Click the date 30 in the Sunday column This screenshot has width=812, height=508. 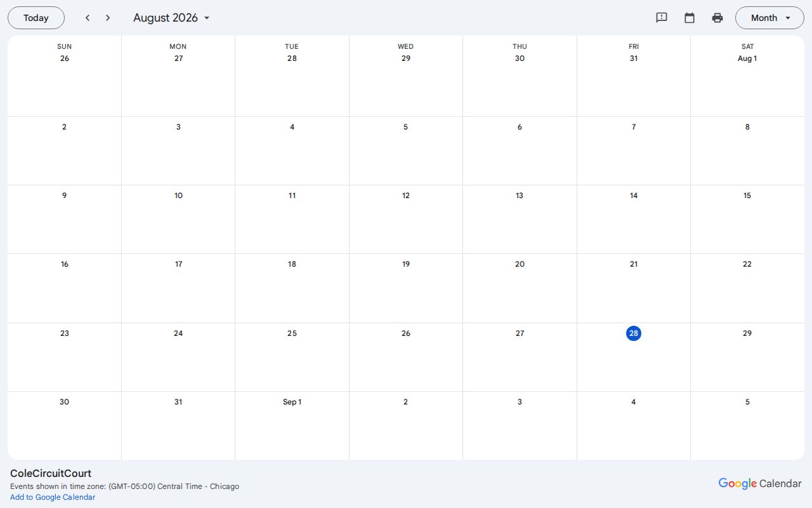coord(64,402)
